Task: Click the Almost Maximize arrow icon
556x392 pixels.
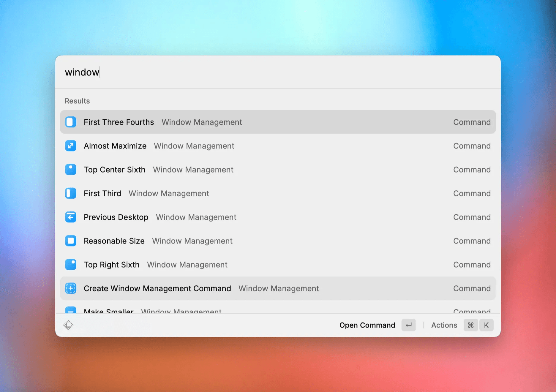Action: click(x=71, y=146)
